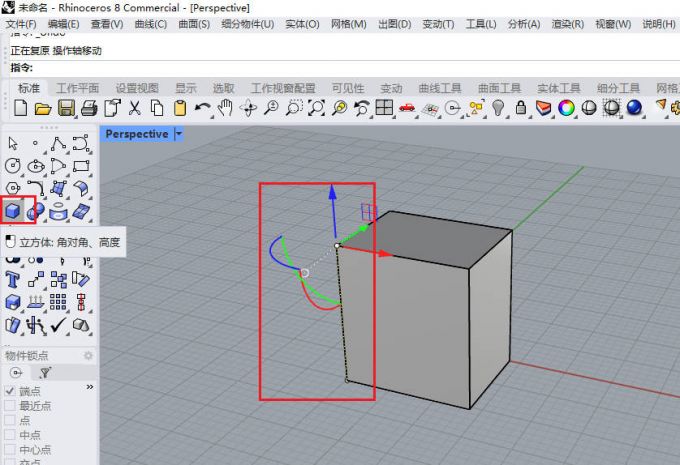Switch to the 工作平面 toolbar tab
The width and height of the screenshot is (680, 465).
click(78, 88)
